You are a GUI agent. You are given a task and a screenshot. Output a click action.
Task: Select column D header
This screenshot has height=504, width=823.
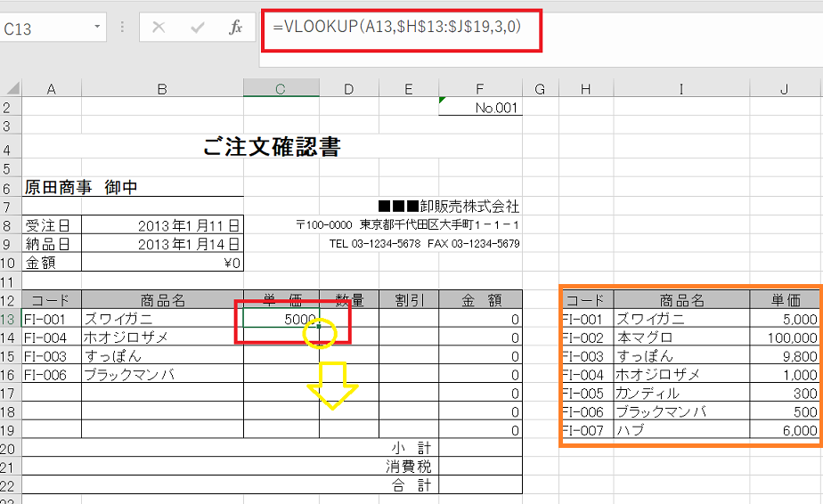(348, 89)
